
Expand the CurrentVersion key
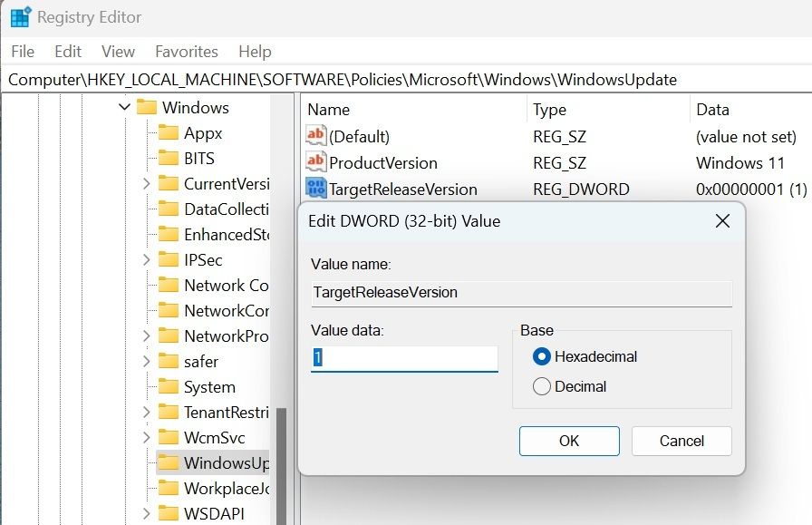tap(146, 184)
